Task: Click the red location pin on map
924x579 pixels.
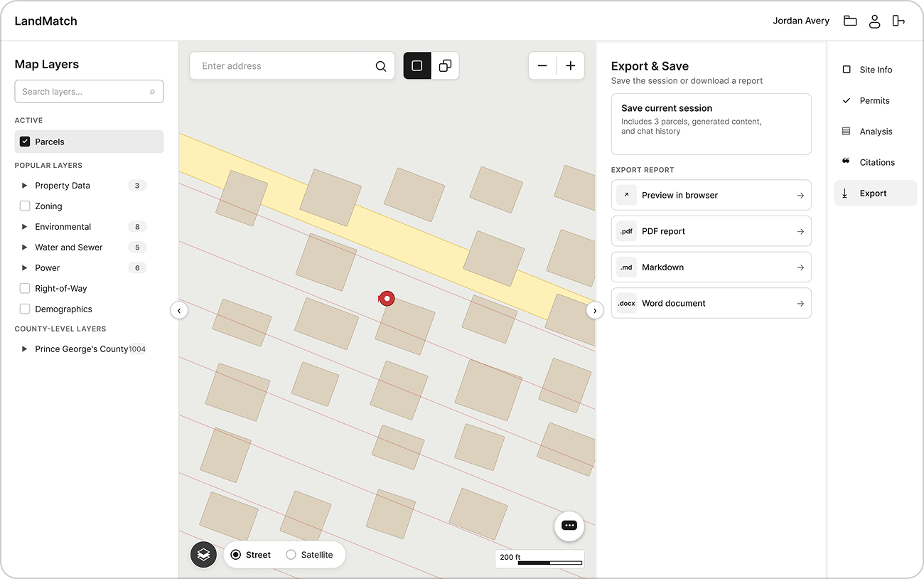Action: [387, 299]
